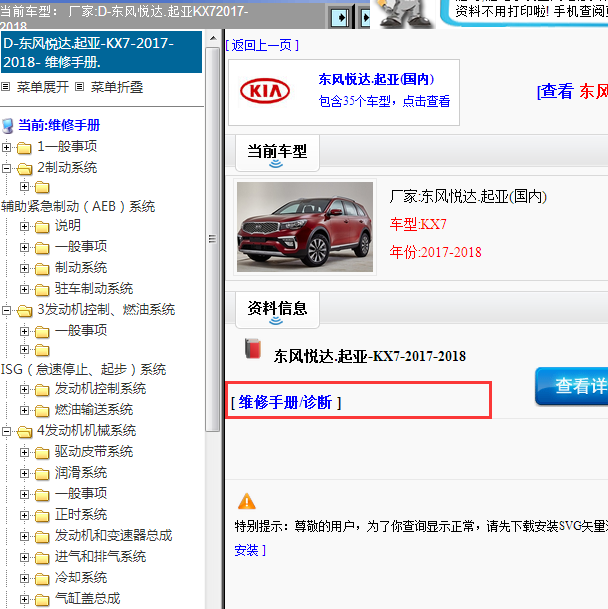Click the folder icon beside 说明
The width and height of the screenshot is (608, 609).
[42, 226]
